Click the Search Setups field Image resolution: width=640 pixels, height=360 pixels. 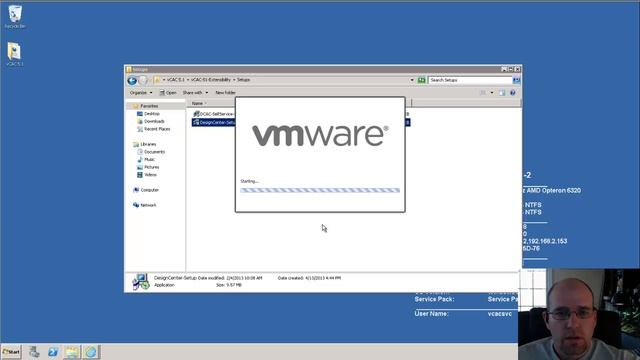coord(470,80)
